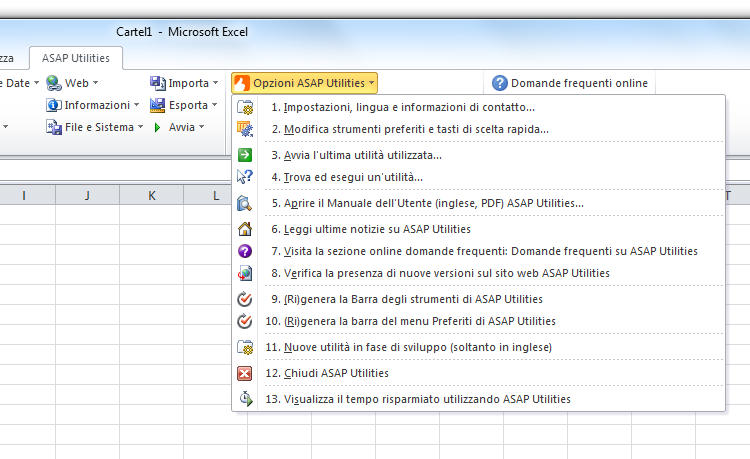Select column K header
The image size is (750, 459).
tap(152, 195)
